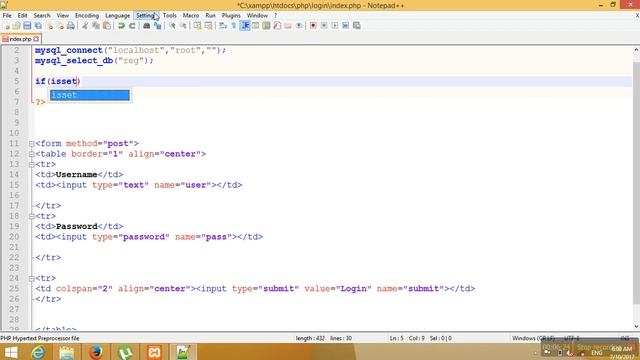Open the Language menu
The height and width of the screenshot is (360, 640).
pyautogui.click(x=118, y=16)
